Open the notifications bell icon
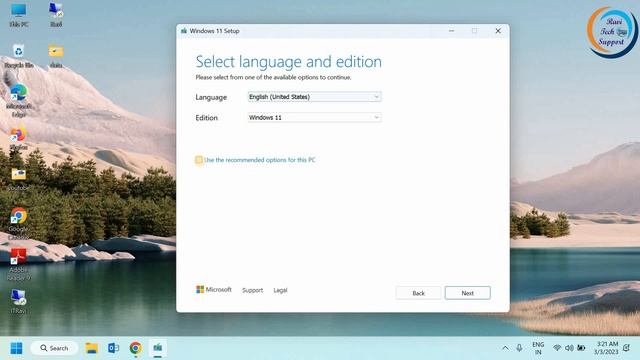640x360 pixels. click(x=627, y=348)
